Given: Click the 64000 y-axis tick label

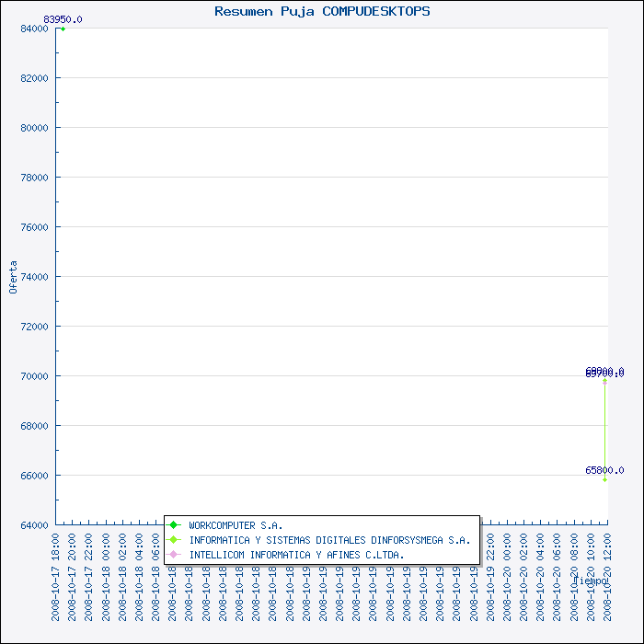Looking at the screenshot, I should (33, 525).
